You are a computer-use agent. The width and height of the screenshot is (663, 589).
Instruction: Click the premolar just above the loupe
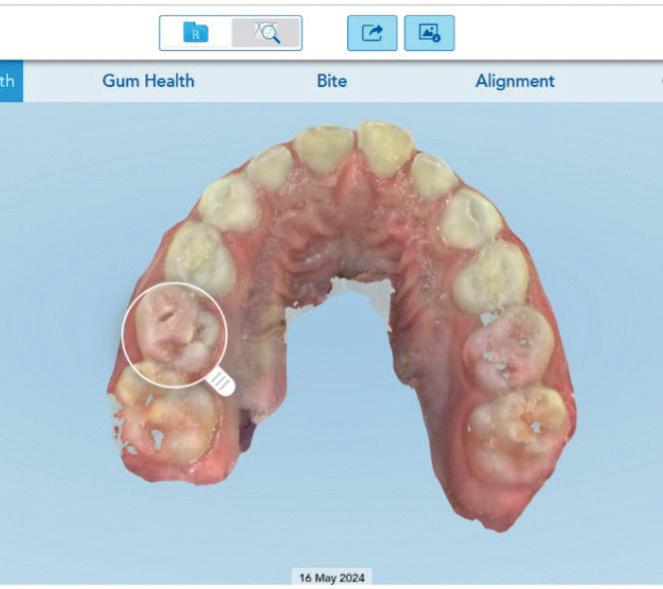[x=200, y=257]
